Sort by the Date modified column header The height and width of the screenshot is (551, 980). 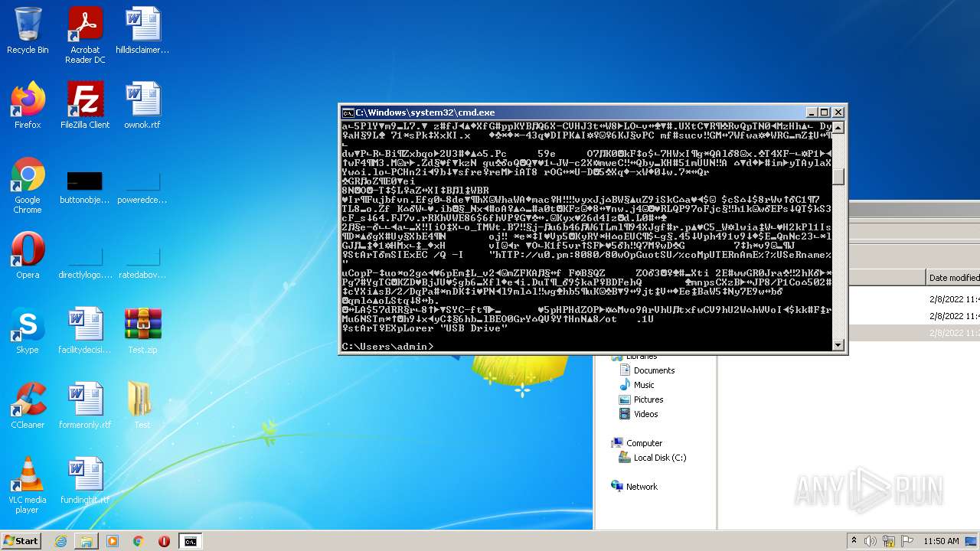coord(952,278)
